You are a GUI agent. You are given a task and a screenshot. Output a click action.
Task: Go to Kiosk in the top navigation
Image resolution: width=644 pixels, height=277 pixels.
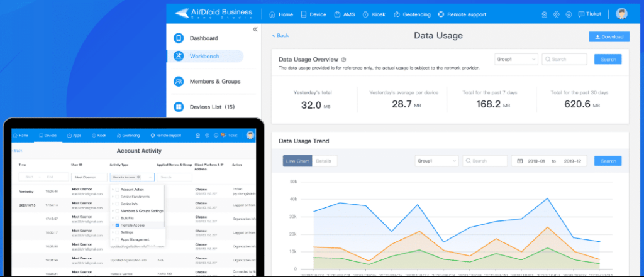click(374, 14)
